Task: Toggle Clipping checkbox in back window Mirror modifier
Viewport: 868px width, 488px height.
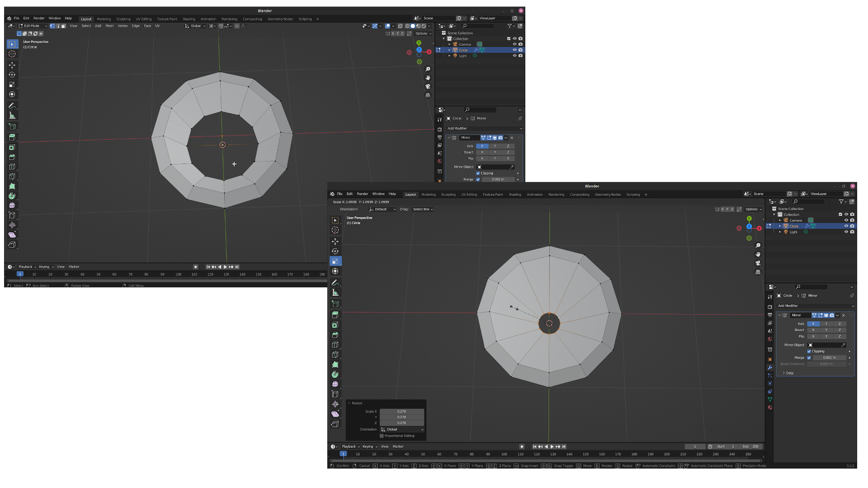Action: (478, 173)
